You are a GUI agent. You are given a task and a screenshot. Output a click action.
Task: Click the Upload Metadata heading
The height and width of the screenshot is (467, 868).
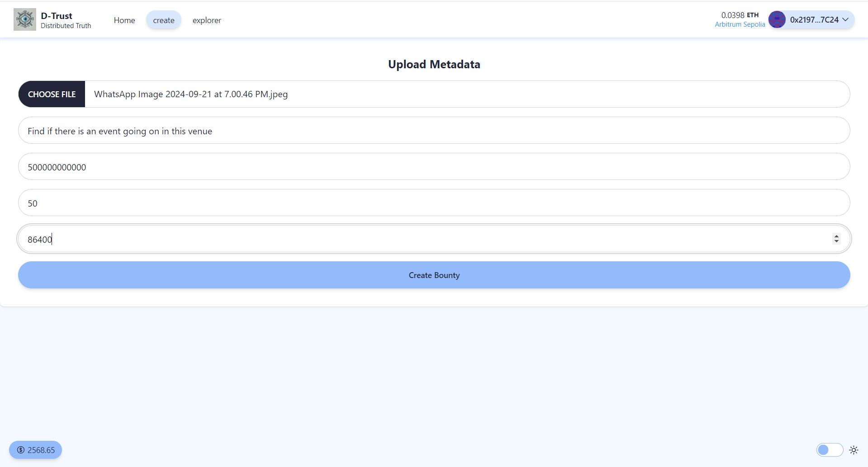tap(434, 64)
